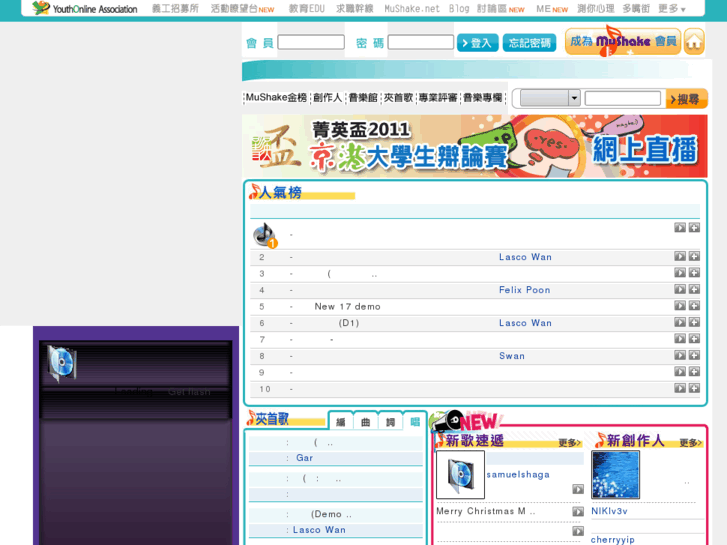
Task: Open the 創作人 menu item
Action: click(x=327, y=97)
